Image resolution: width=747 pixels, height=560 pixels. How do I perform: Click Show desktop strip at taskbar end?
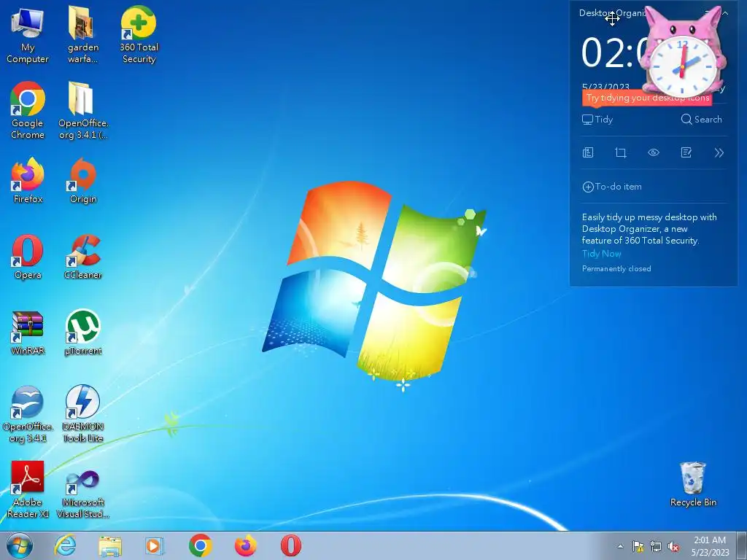[x=742, y=545]
